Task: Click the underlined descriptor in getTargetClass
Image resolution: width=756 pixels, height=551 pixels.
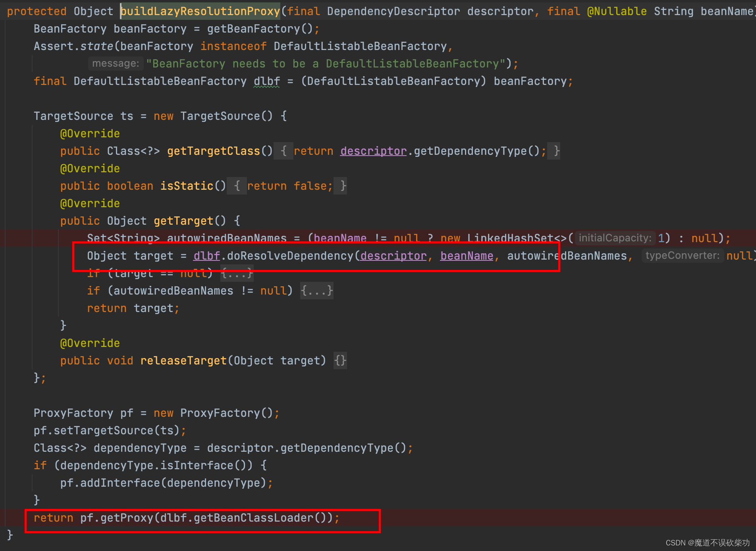Action: [x=373, y=151]
